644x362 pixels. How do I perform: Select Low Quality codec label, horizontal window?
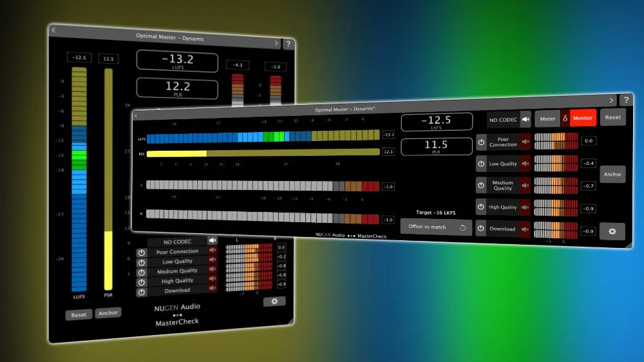pos(503,164)
